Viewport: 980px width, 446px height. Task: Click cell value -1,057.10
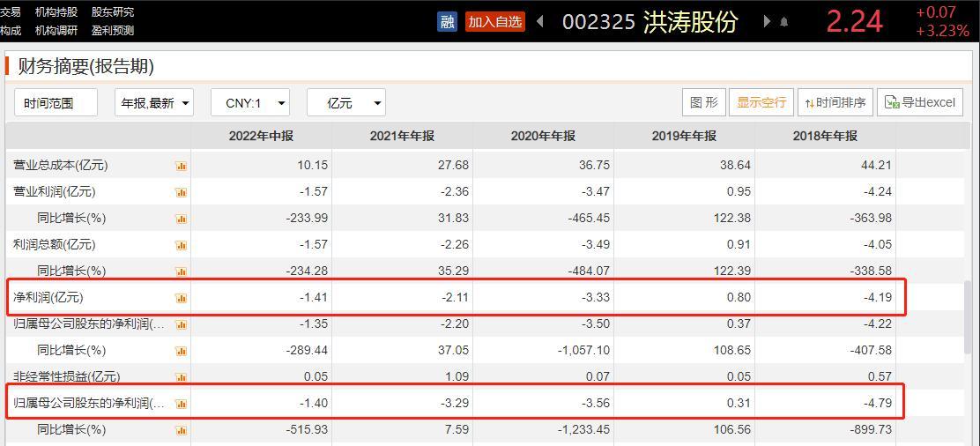pyautogui.click(x=583, y=350)
